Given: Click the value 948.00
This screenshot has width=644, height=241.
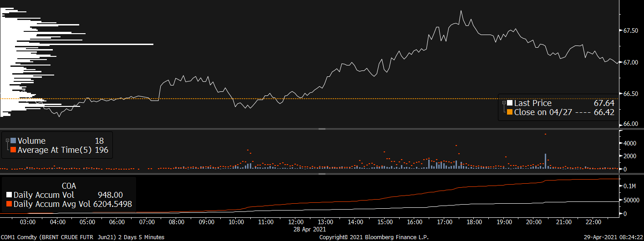Looking at the screenshot, I should click(x=111, y=195).
